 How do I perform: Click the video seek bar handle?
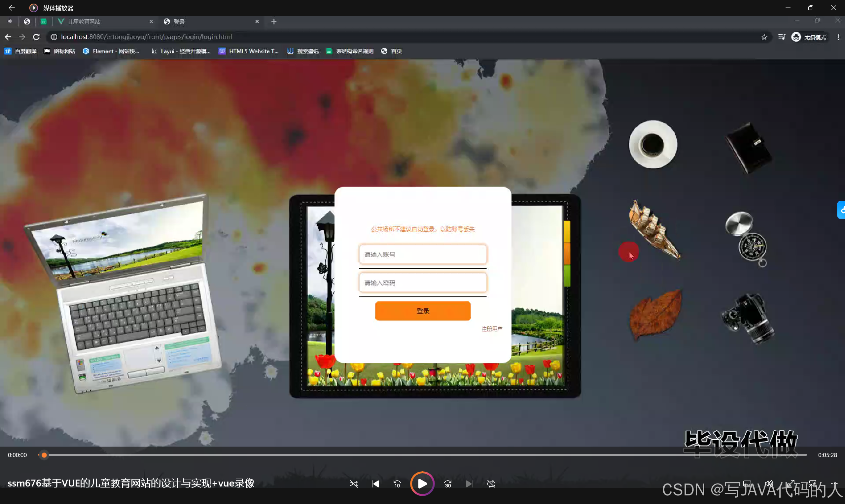click(44, 455)
